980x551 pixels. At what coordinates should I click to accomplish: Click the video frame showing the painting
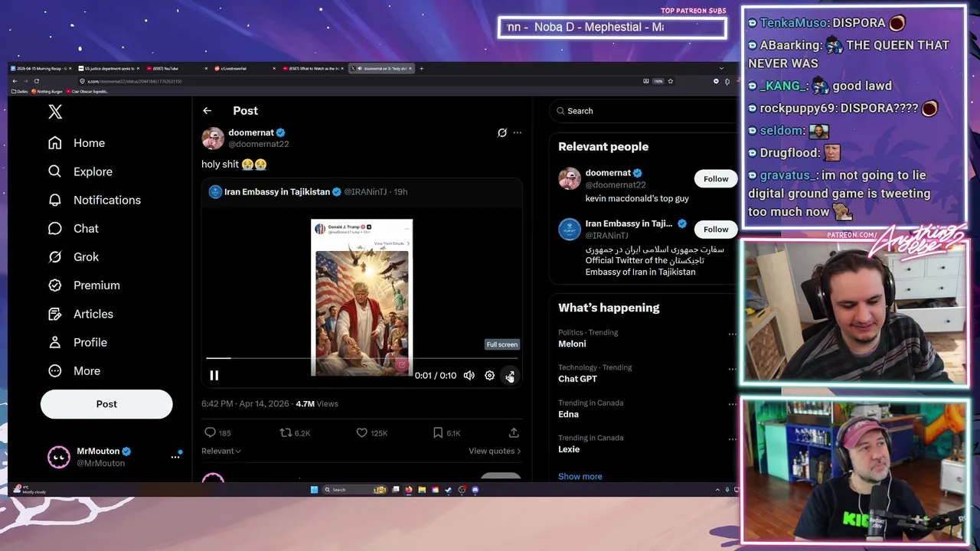tap(361, 297)
